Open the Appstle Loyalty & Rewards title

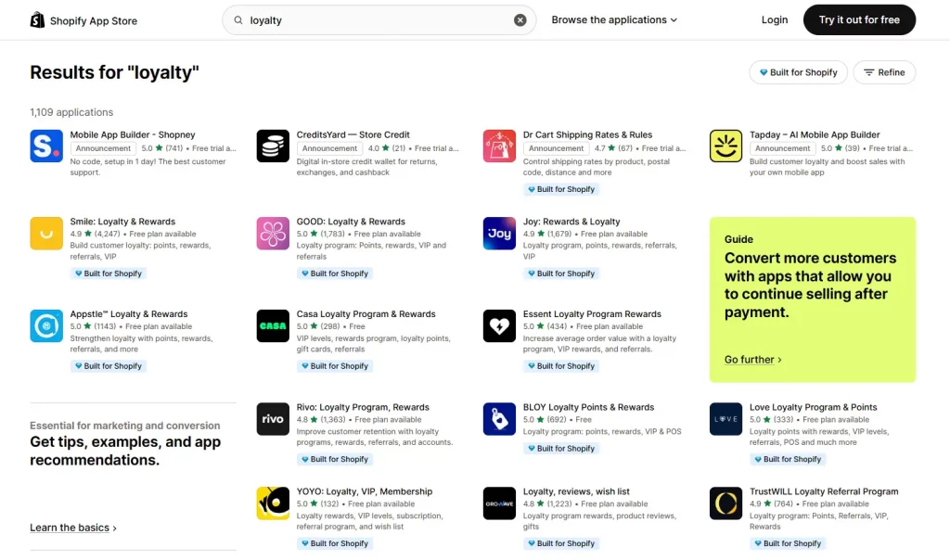coord(128,314)
